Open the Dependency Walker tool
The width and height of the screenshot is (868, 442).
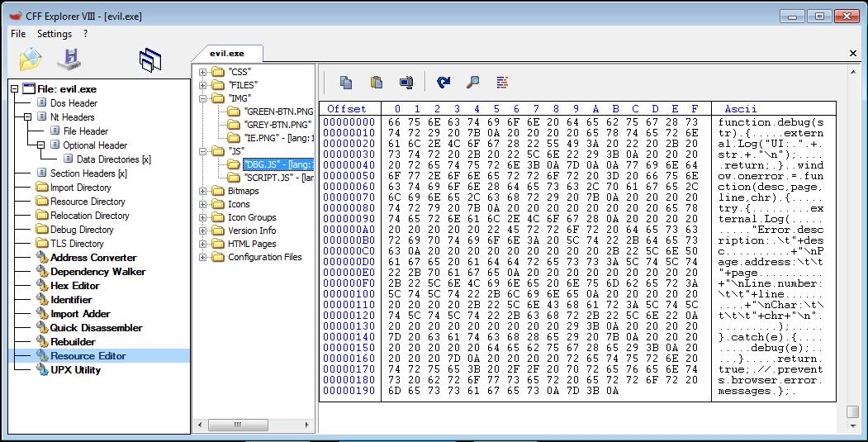coord(98,272)
